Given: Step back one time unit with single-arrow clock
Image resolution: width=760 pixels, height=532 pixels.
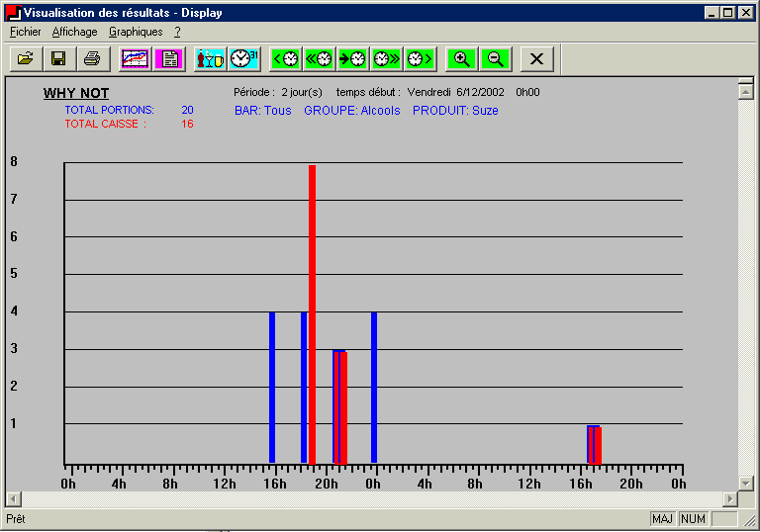Looking at the screenshot, I should tap(286, 58).
